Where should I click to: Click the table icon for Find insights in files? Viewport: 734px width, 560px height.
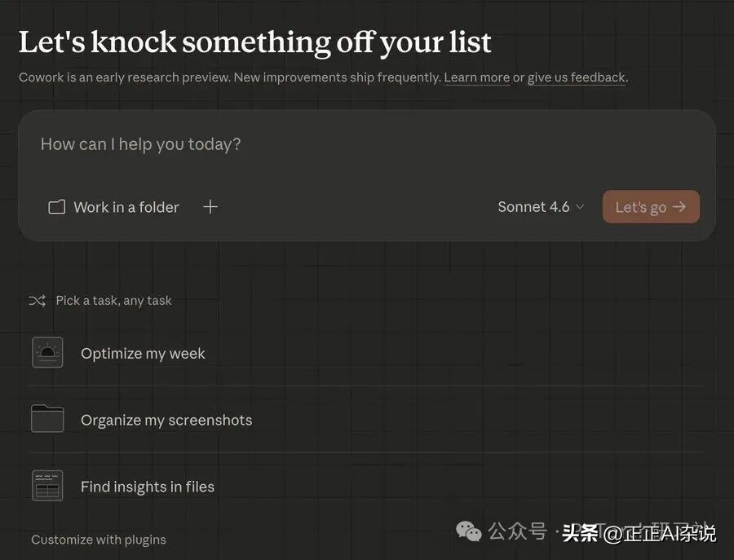(47, 486)
